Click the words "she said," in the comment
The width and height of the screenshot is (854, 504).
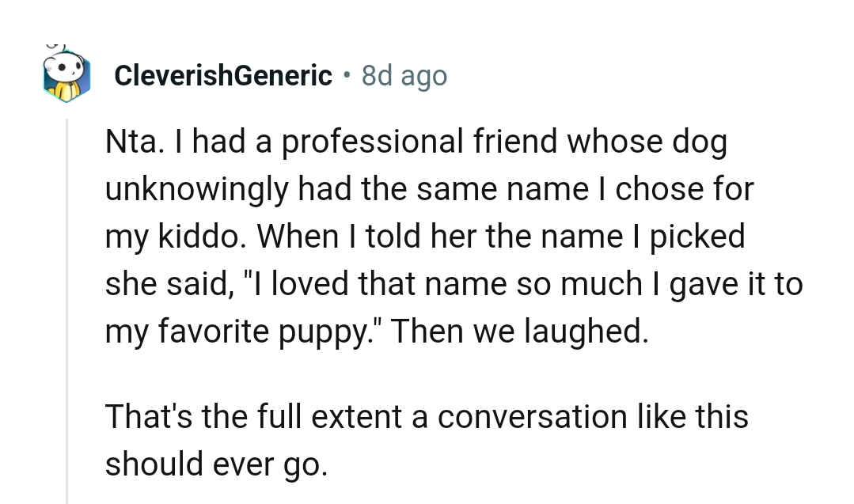click(x=165, y=284)
